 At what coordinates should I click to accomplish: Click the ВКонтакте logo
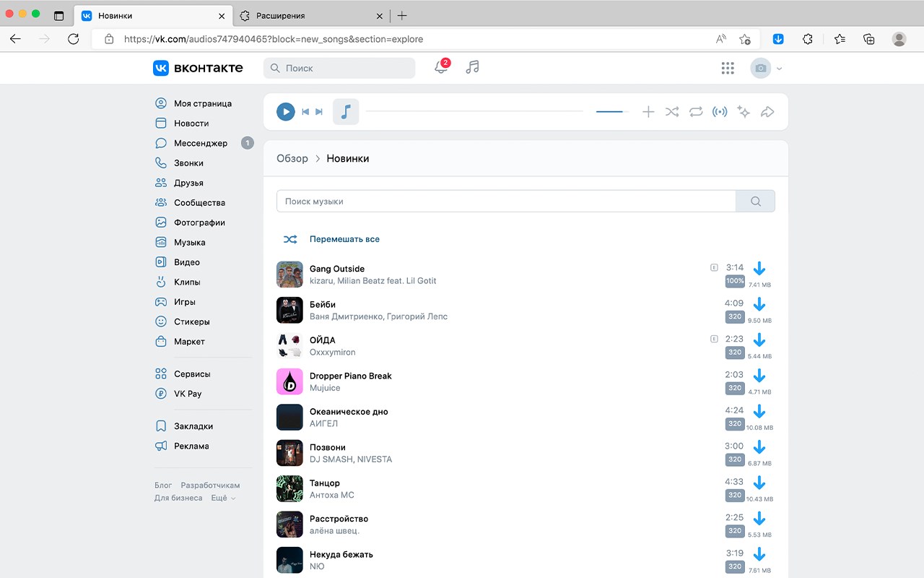tap(198, 68)
